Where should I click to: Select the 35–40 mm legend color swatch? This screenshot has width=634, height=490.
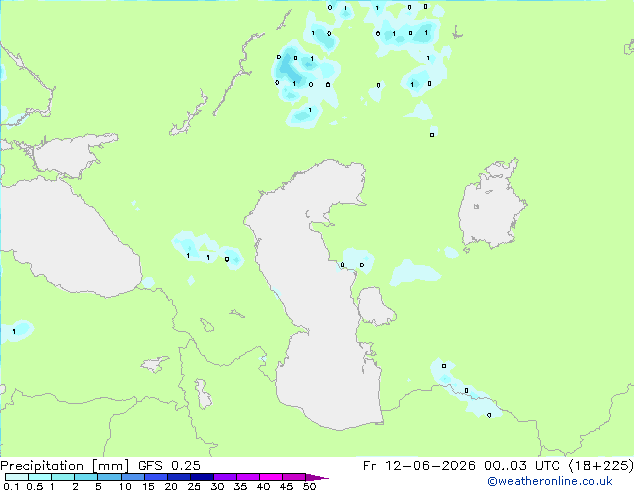(x=247, y=477)
